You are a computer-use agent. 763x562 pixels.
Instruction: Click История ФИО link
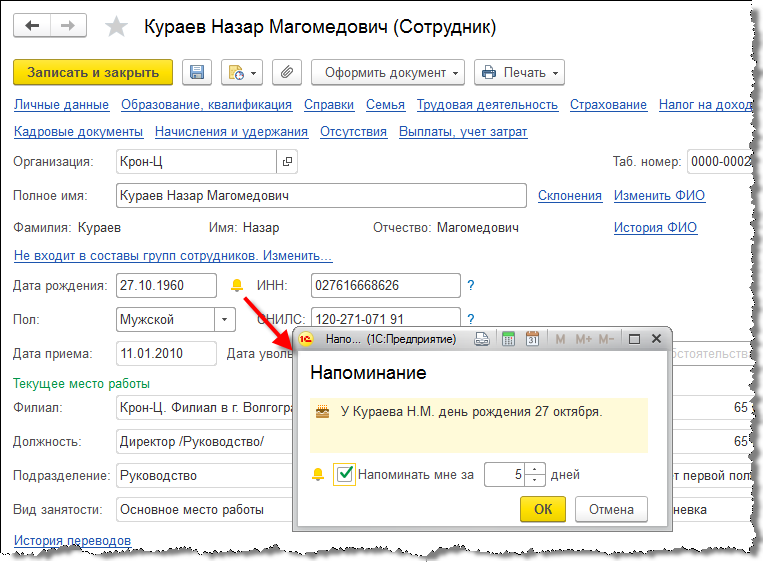click(x=655, y=227)
